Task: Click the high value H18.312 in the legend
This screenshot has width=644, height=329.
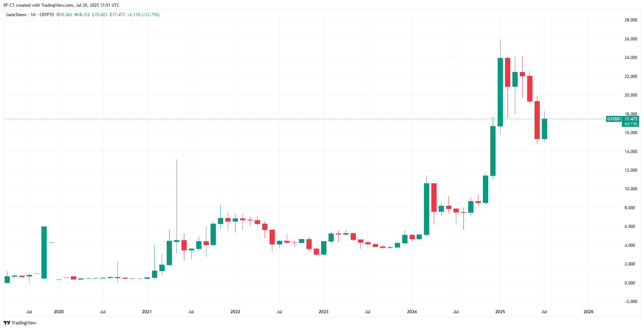Action: tap(82, 15)
